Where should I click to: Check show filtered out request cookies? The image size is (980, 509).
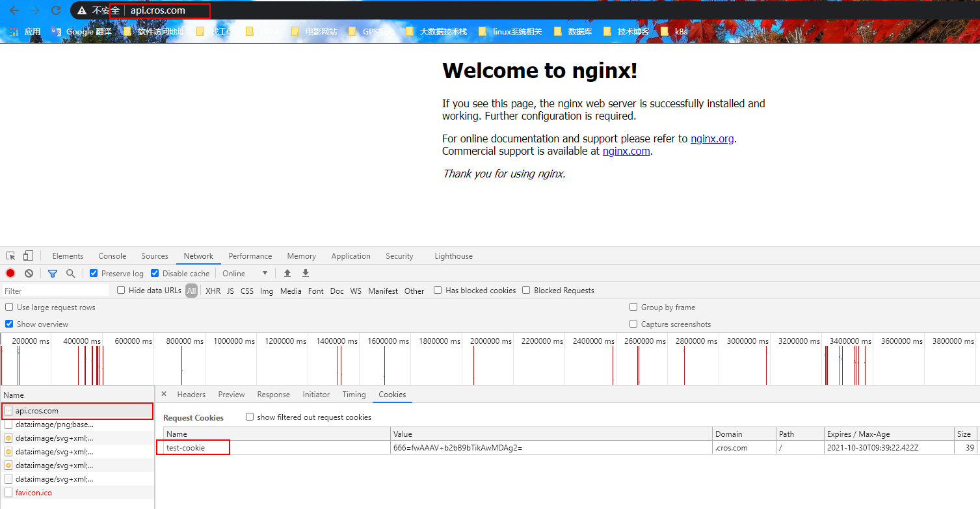pyautogui.click(x=250, y=417)
